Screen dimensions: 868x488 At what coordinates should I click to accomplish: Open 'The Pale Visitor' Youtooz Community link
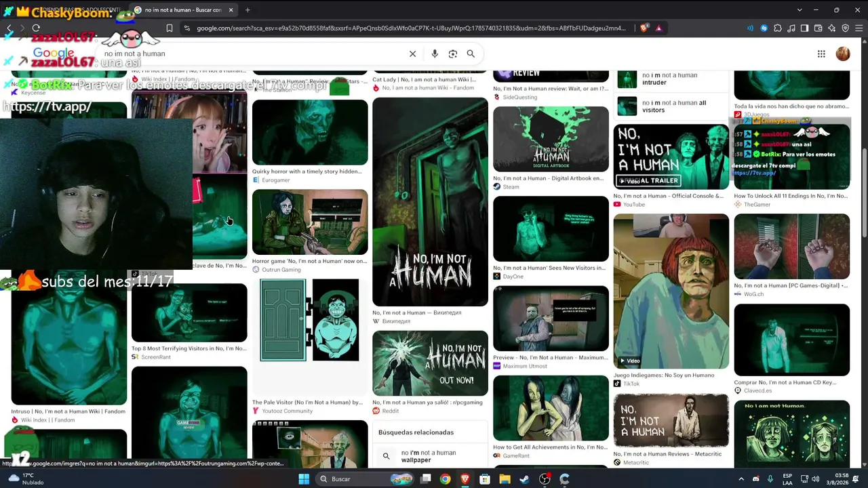click(307, 403)
